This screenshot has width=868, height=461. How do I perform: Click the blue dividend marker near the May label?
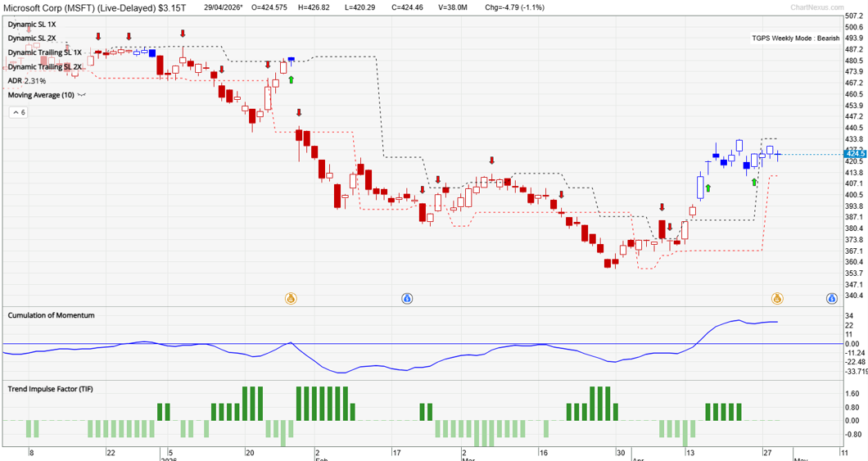pos(831,299)
